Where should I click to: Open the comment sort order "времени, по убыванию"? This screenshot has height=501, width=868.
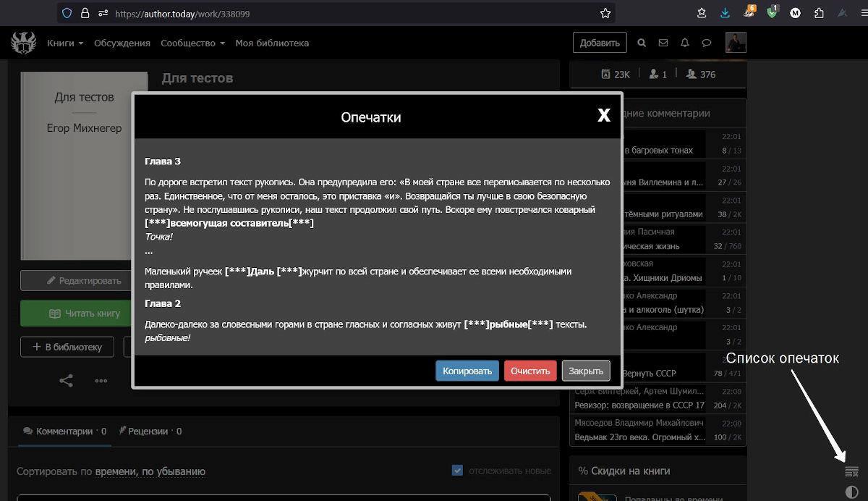point(150,471)
